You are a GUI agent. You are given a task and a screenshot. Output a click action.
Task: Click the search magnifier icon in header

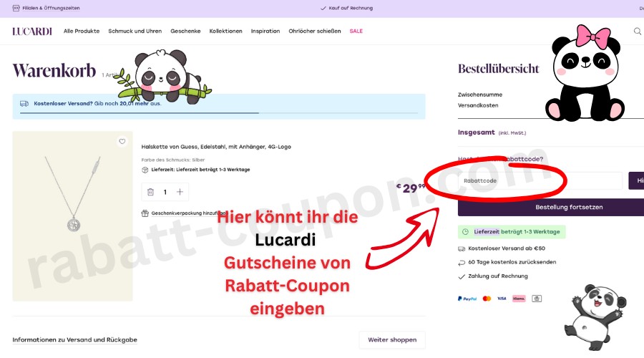637,31
